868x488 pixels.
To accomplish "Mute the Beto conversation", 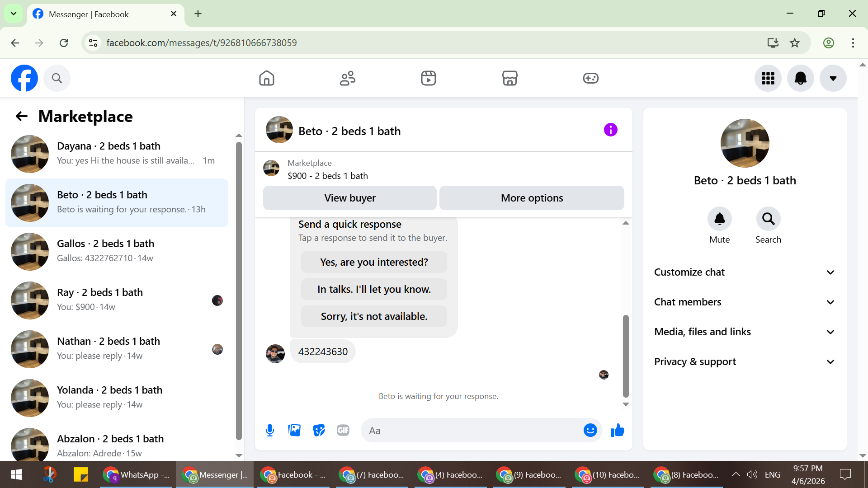I will click(720, 219).
